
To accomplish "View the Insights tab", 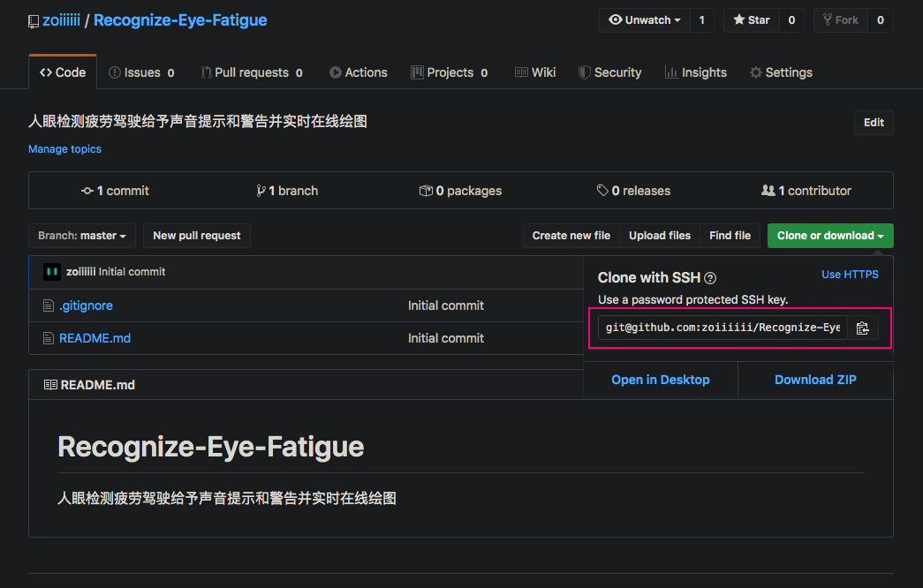I will click(x=696, y=72).
